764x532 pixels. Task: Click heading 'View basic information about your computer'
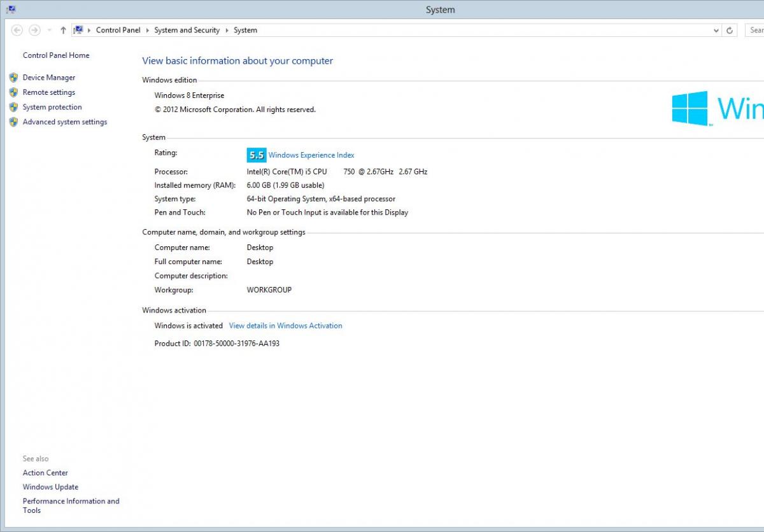tap(237, 61)
